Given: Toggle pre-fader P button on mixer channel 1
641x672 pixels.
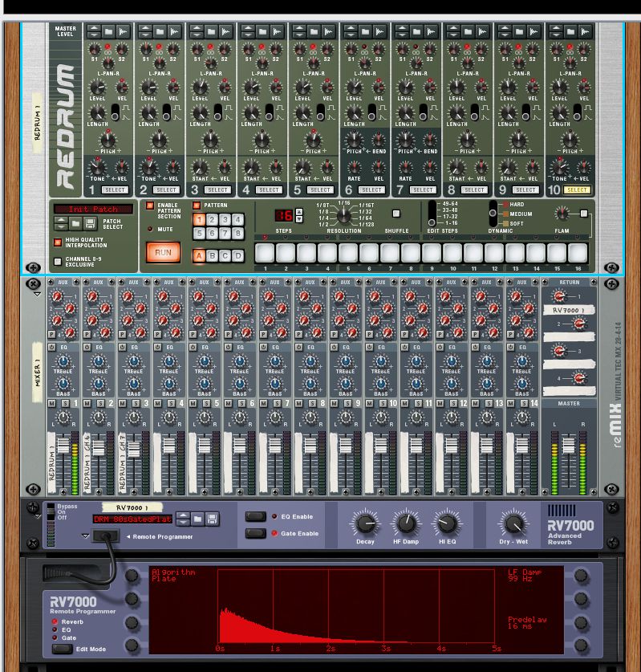Looking at the screenshot, I should point(52,334).
